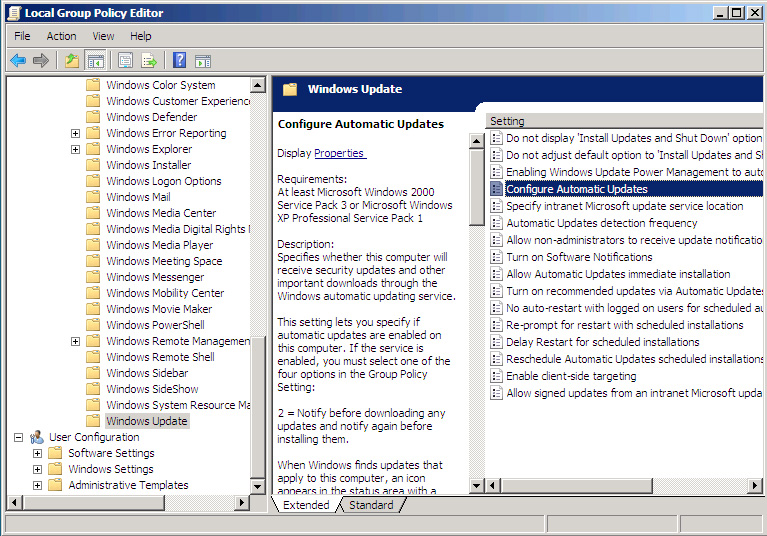Select Allow Automatic Updates immediate installation
This screenshot has width=767, height=536.
click(x=618, y=274)
